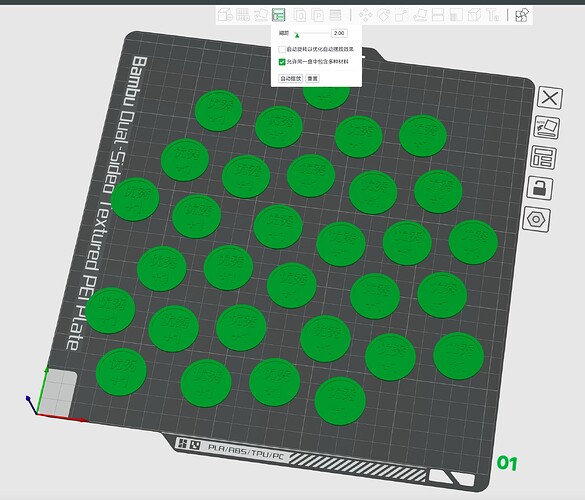Enable auto-rotate for arrangement checkbox
Viewport: 585px width, 500px height.
282,49
